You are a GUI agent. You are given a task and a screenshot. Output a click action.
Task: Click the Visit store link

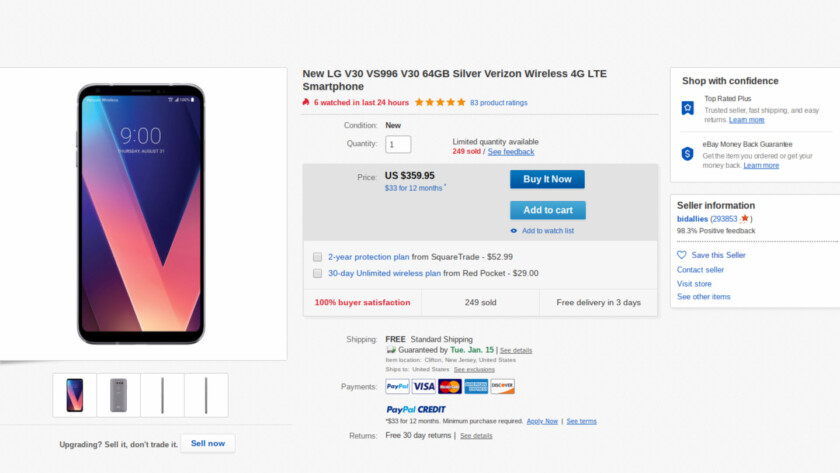[x=694, y=283]
